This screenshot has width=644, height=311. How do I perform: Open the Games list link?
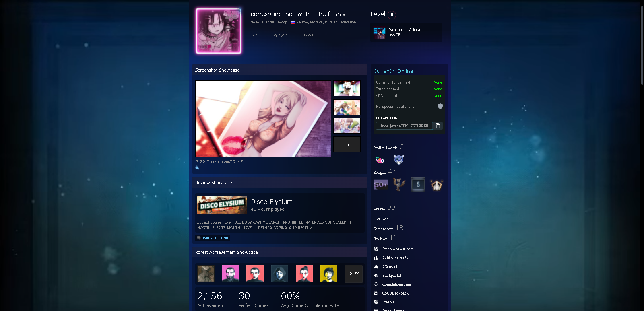(379, 208)
